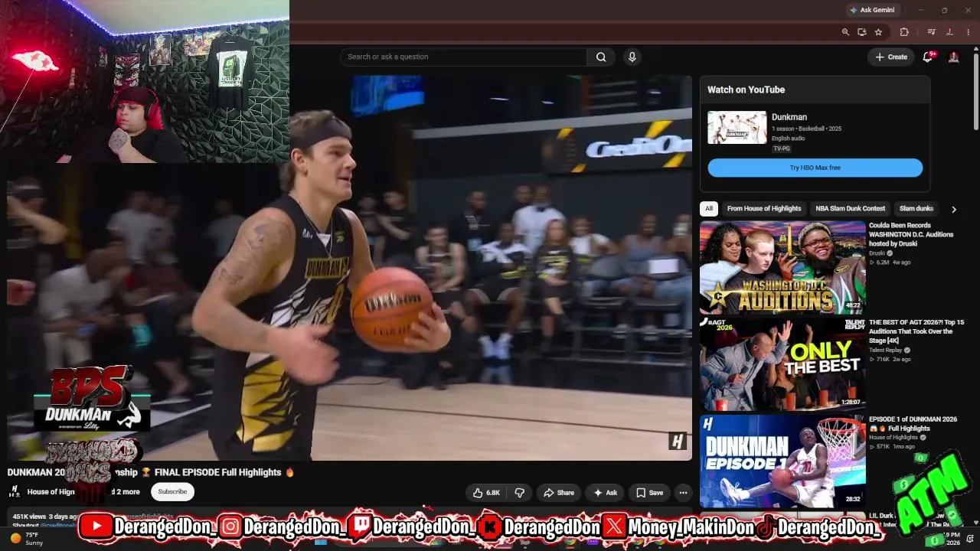Viewport: 980px width, 551px height.
Task: Open Coulda Been Records WASHINGTON D.C. title
Action: tap(911, 234)
